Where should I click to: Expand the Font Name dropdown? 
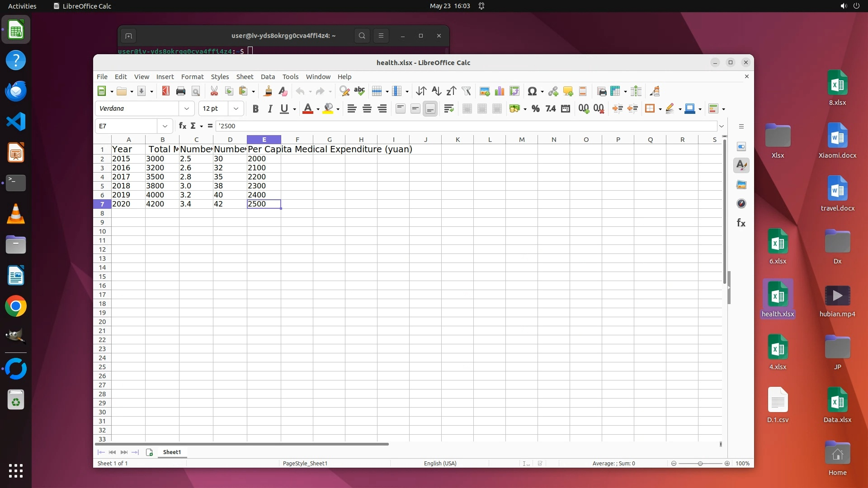point(187,108)
